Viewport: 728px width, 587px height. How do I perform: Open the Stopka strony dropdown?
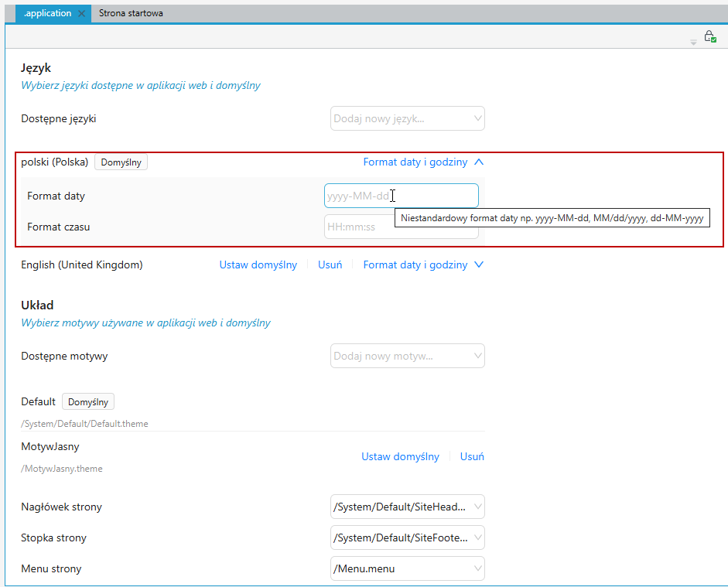[x=408, y=538]
